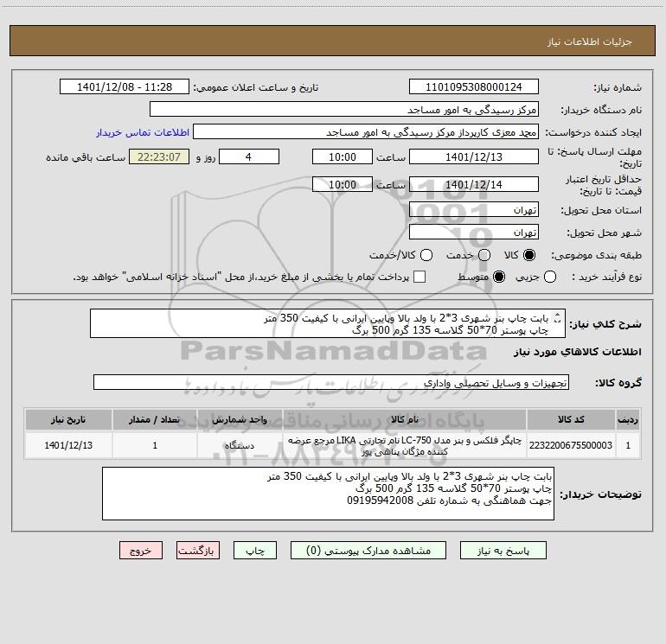
Task: Click the نام کالا column header
Action: [405, 419]
